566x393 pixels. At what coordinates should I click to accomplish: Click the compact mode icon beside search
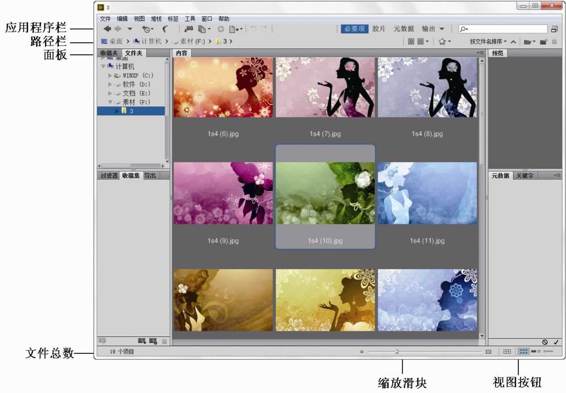click(554, 29)
